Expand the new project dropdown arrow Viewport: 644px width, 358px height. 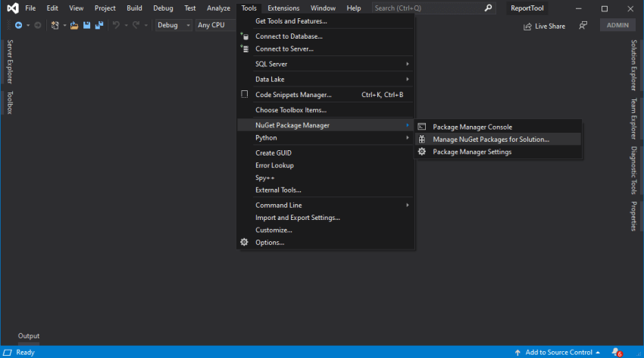click(x=64, y=25)
